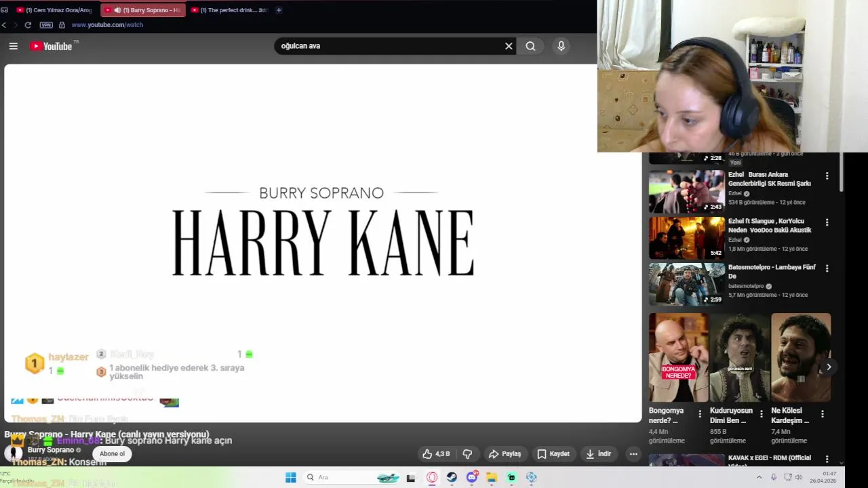
Task: Open site info via padlock icon
Action: click(62, 25)
